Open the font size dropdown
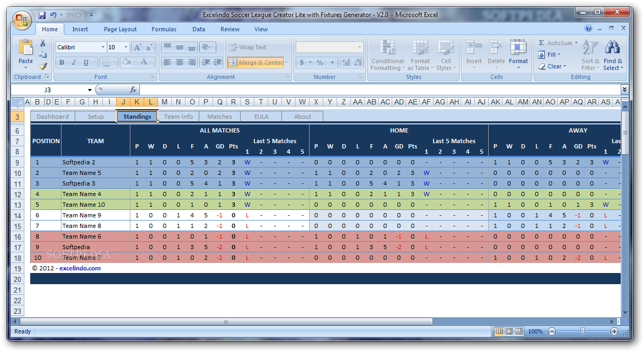 pos(126,47)
